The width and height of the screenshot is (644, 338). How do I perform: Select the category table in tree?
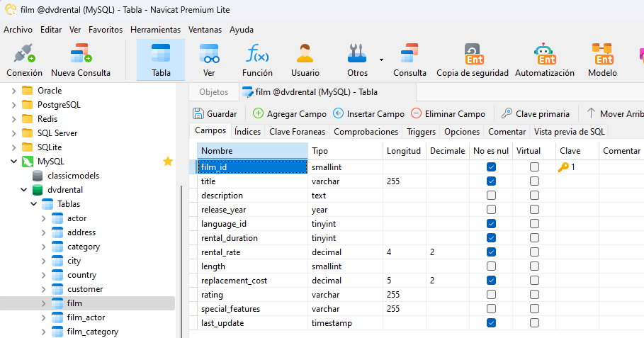84,247
